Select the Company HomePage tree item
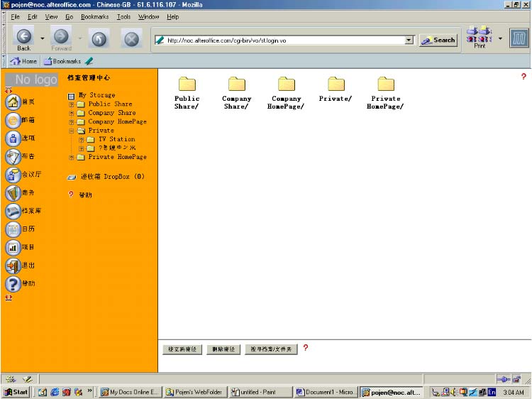 click(x=117, y=121)
